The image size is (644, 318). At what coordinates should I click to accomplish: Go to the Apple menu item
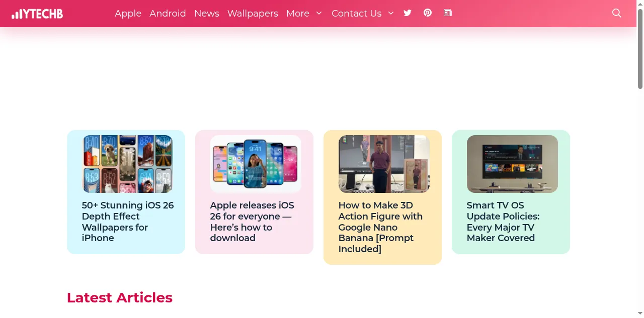pos(128,14)
